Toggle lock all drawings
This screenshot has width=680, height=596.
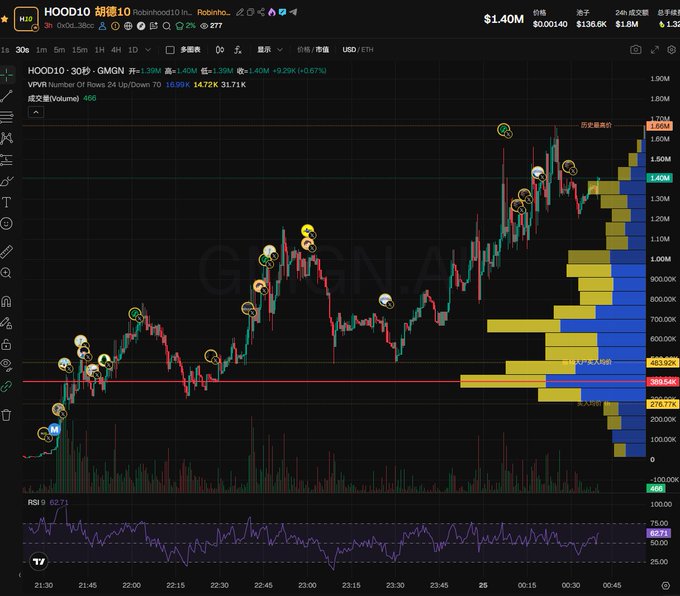pyautogui.click(x=7, y=344)
